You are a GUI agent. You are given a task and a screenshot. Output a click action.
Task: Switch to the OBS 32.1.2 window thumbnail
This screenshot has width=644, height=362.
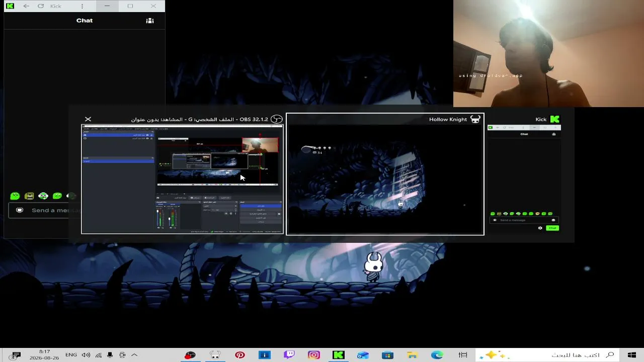click(182, 179)
